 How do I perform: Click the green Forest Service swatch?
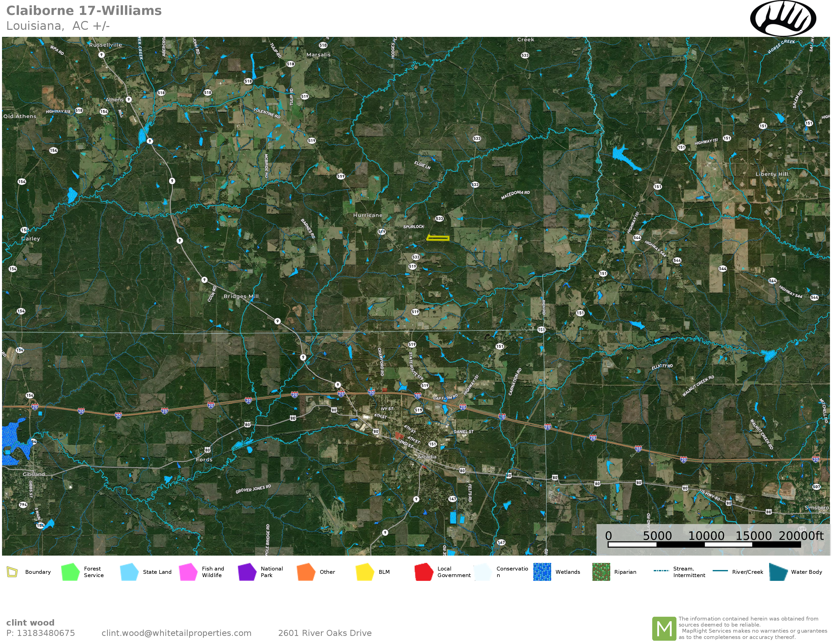[70, 572]
